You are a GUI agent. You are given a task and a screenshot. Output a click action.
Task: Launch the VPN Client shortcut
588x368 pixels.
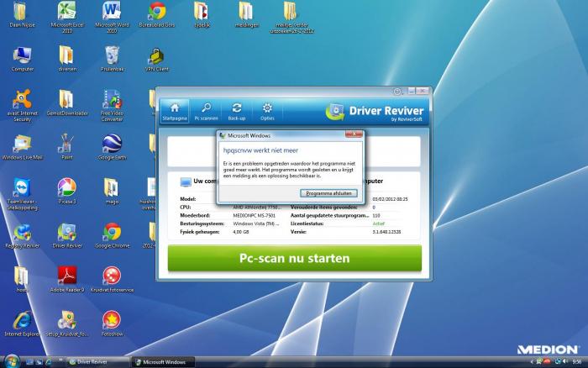[157, 59]
